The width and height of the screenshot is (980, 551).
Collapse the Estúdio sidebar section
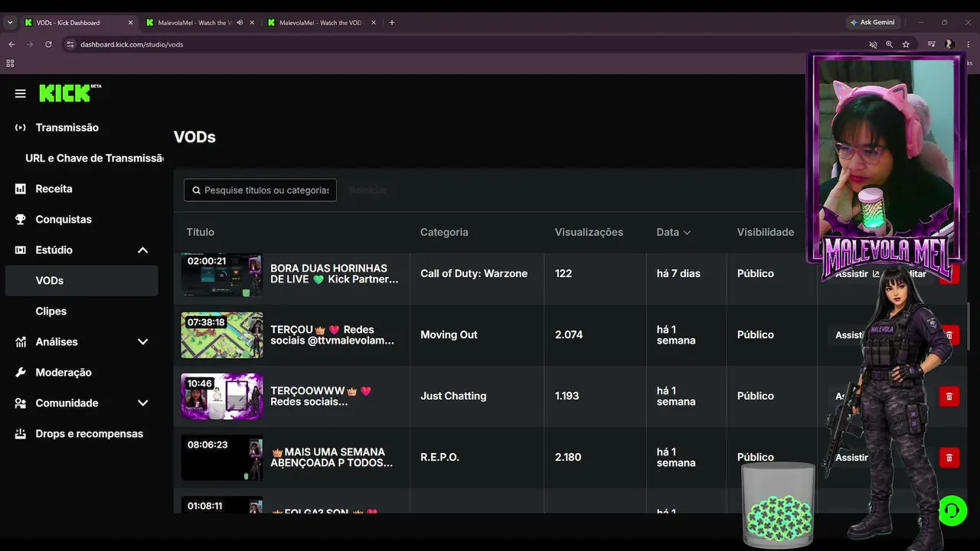coord(142,250)
